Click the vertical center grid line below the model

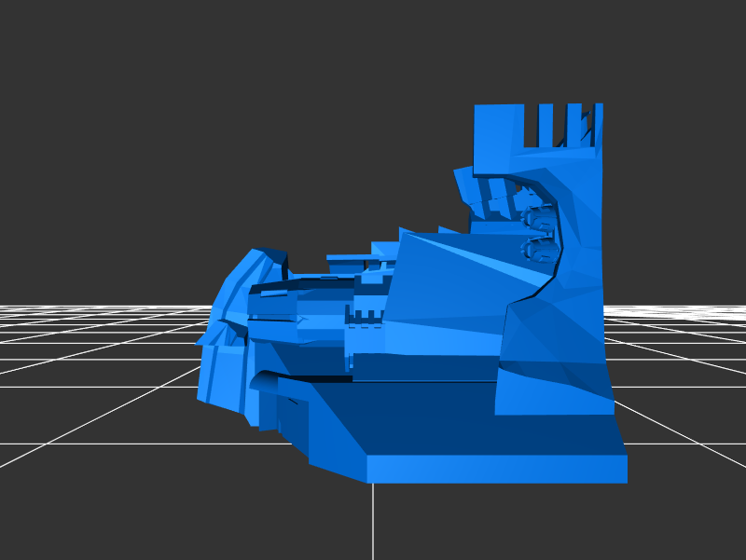(373, 522)
